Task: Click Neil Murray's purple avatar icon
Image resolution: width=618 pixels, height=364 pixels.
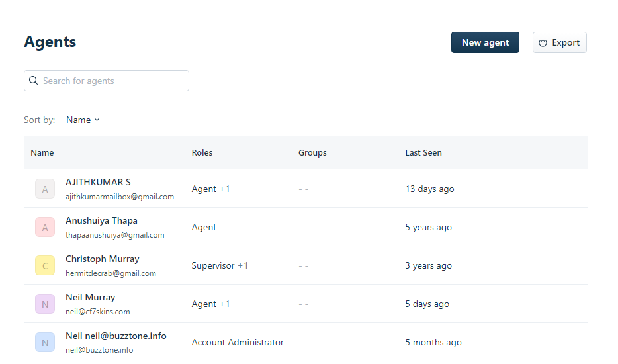Action: coord(45,304)
